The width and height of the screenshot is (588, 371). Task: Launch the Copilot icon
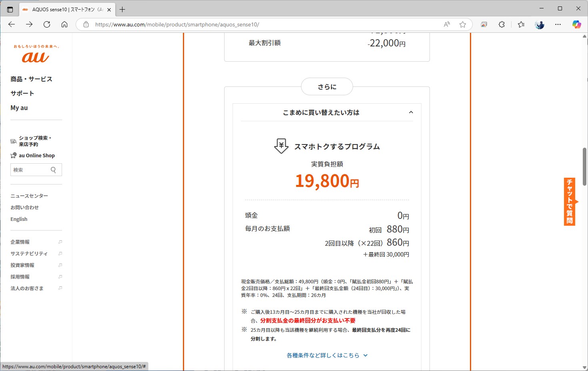(x=576, y=24)
